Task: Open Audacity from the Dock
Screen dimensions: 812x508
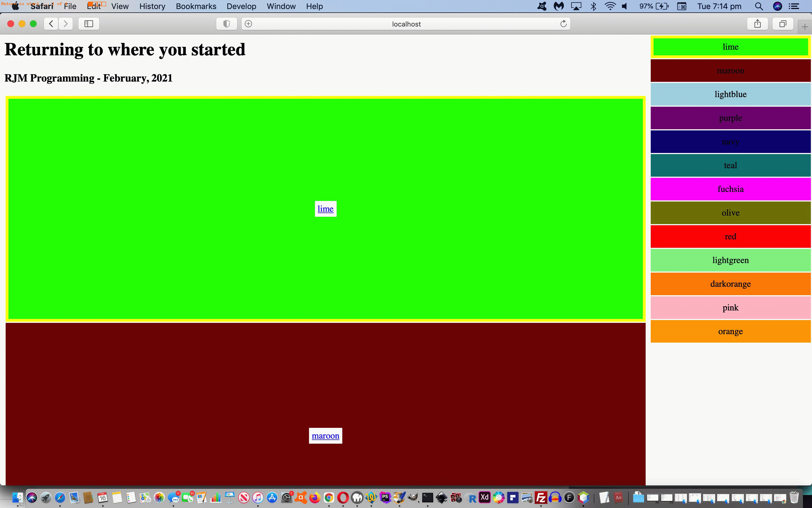Action: (x=555, y=498)
